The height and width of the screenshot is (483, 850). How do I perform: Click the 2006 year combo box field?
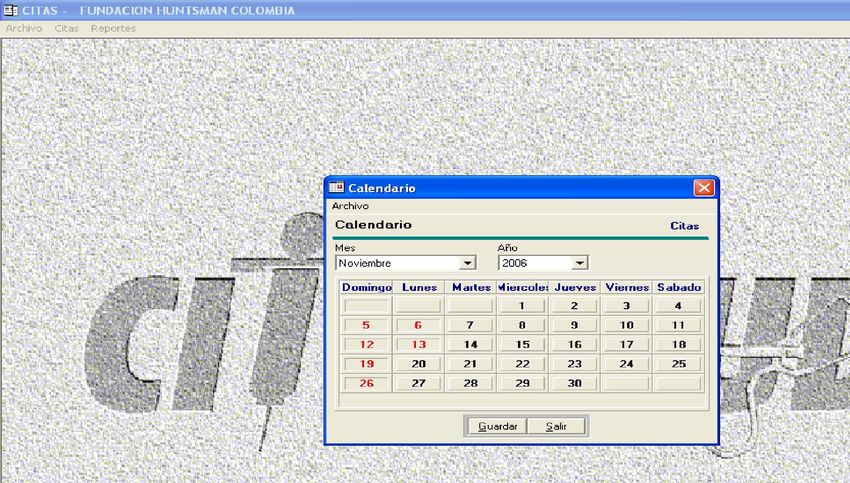click(x=533, y=263)
